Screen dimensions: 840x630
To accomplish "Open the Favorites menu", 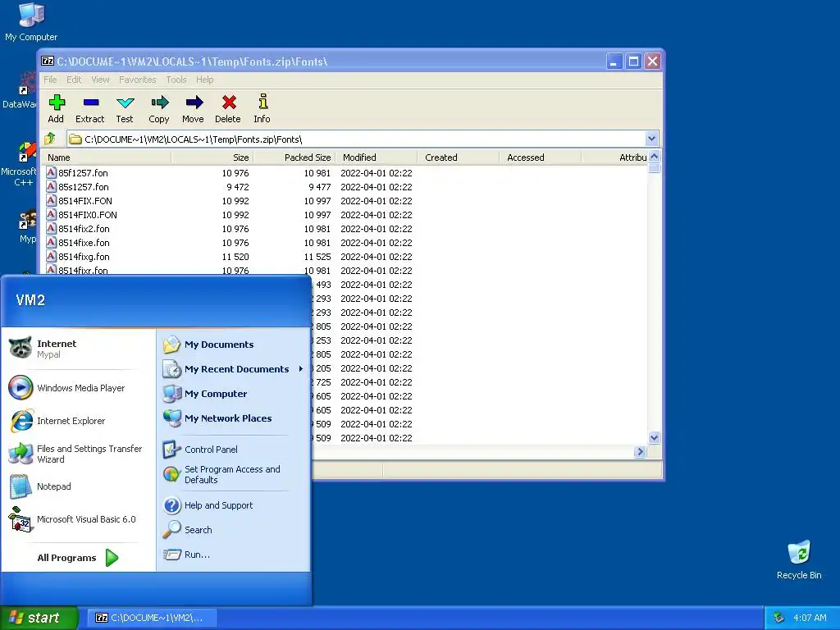I will coord(138,80).
